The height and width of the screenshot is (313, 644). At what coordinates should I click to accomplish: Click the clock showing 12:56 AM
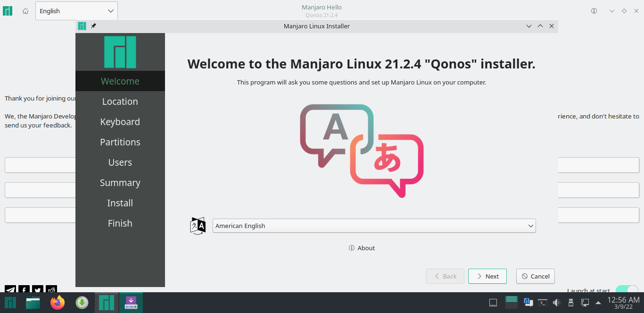pyautogui.click(x=623, y=303)
